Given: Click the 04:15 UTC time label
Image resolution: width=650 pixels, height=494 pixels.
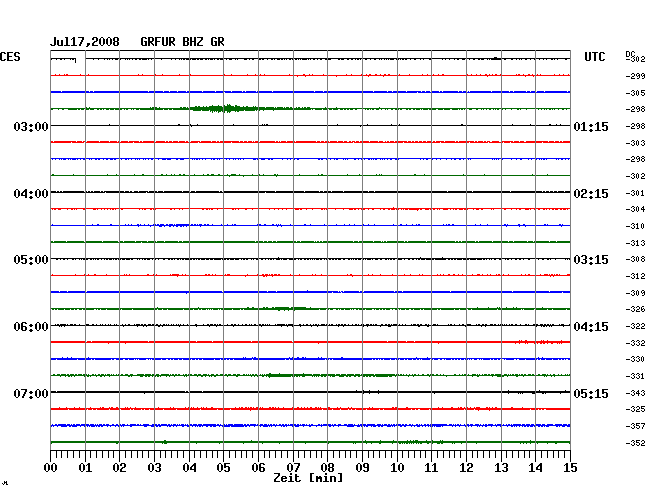Looking at the screenshot, I should [591, 327].
